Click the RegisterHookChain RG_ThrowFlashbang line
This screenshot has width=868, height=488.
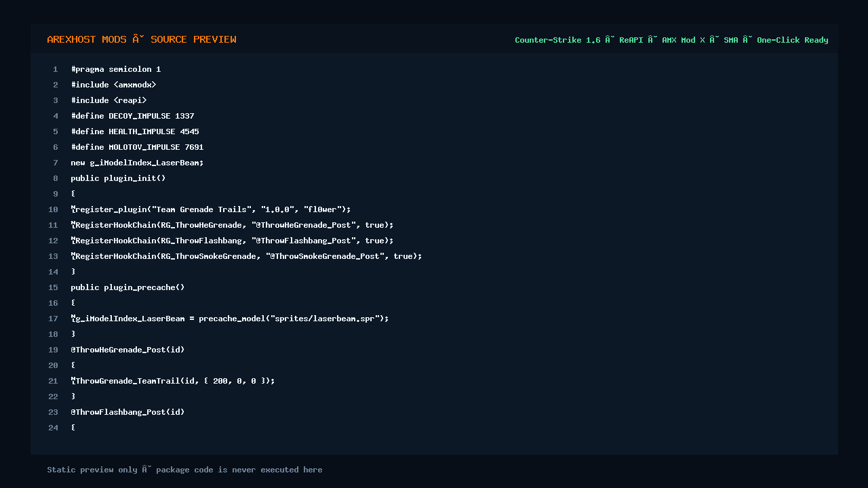coord(232,241)
